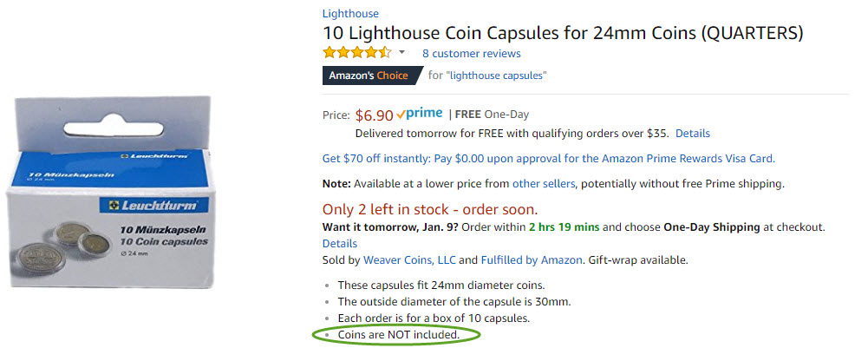Click the "Only 2 left in stock" notice

click(x=430, y=209)
